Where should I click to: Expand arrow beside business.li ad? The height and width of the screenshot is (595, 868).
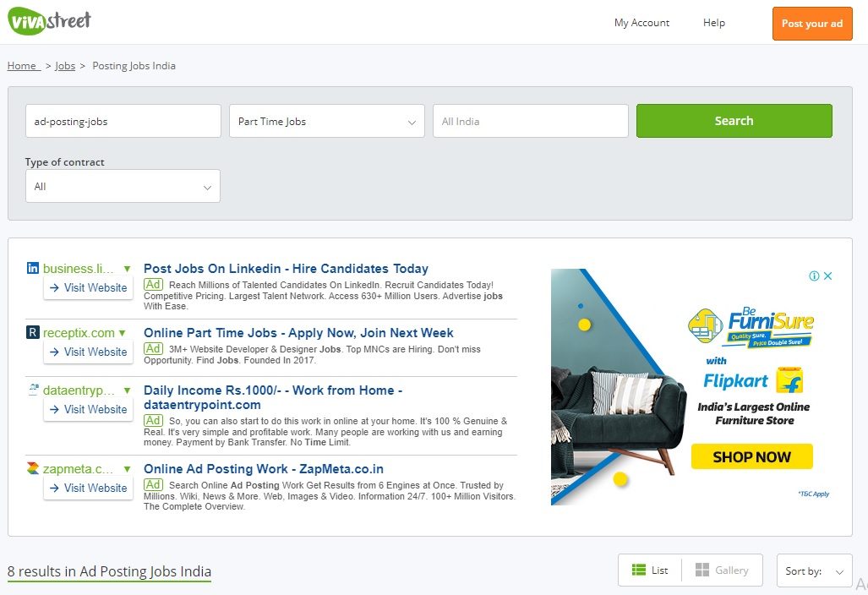[127, 269]
